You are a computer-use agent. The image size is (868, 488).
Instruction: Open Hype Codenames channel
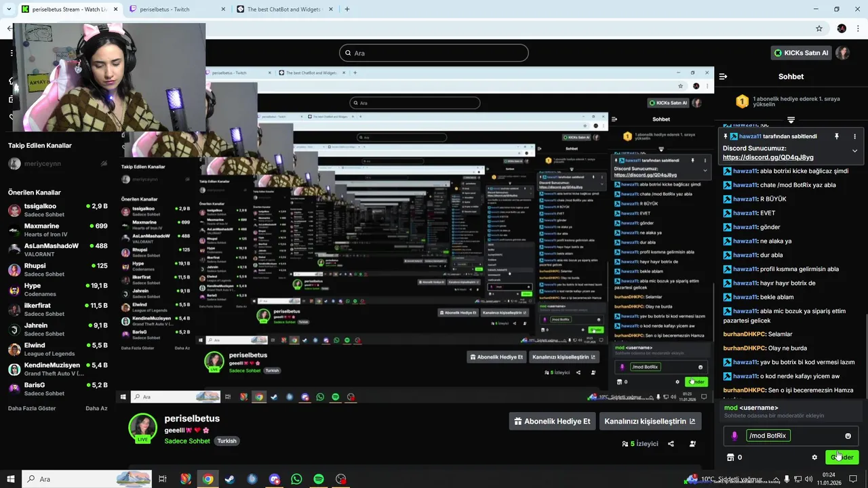(58, 289)
